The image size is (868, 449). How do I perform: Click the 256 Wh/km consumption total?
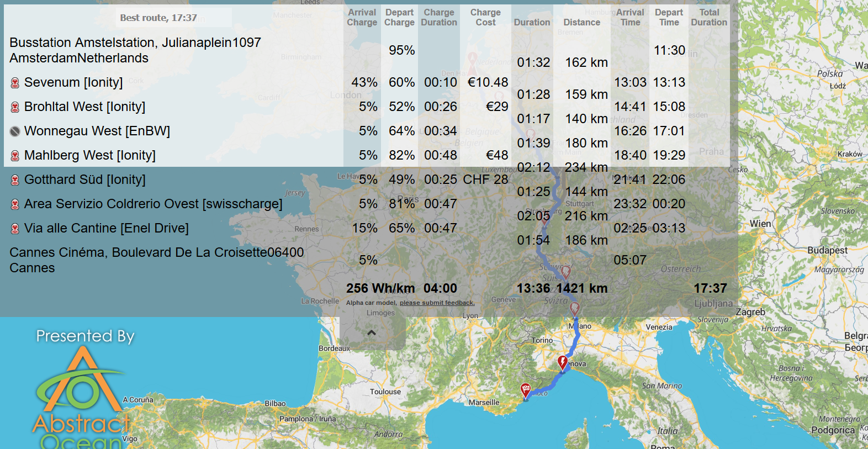(380, 288)
